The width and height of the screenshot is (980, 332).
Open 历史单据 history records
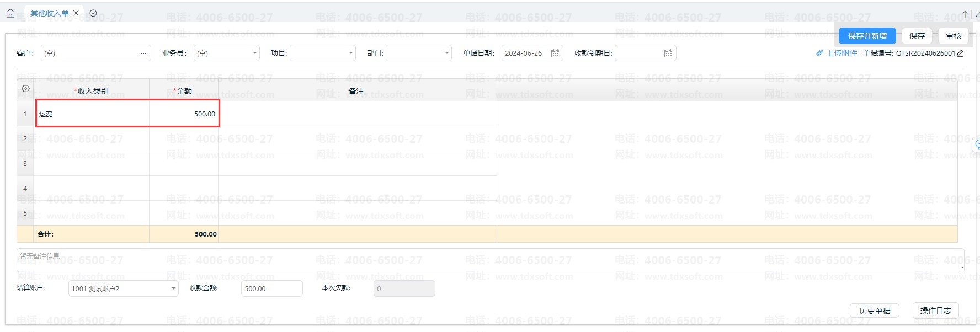(x=874, y=311)
